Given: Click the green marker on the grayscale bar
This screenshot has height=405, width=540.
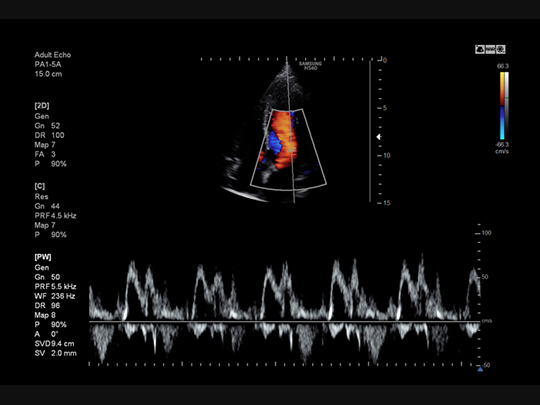Looking at the screenshot, I should [507, 98].
